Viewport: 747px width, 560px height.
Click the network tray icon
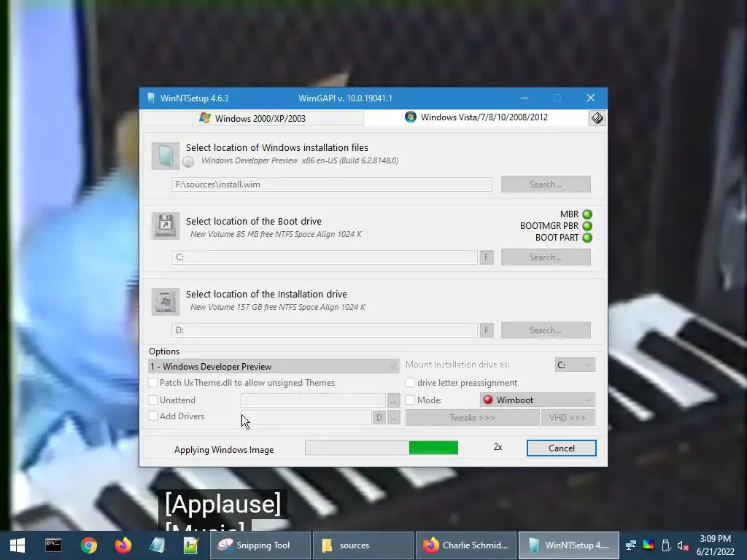(x=631, y=545)
